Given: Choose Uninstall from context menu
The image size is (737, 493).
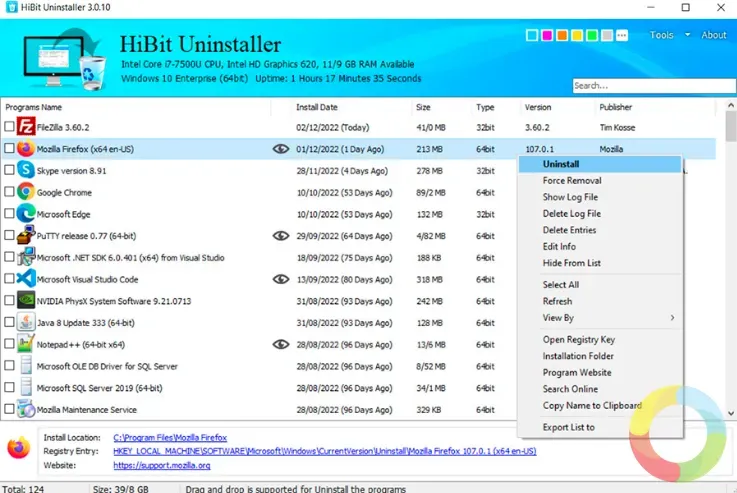Looking at the screenshot, I should pyautogui.click(x=600, y=164).
